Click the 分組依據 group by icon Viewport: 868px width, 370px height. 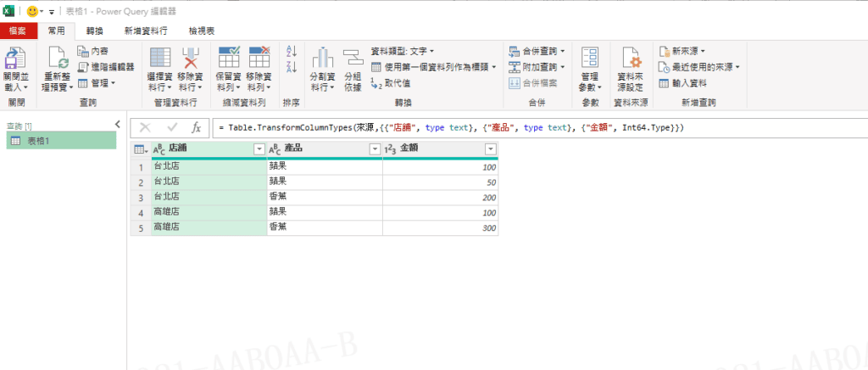pos(353,59)
